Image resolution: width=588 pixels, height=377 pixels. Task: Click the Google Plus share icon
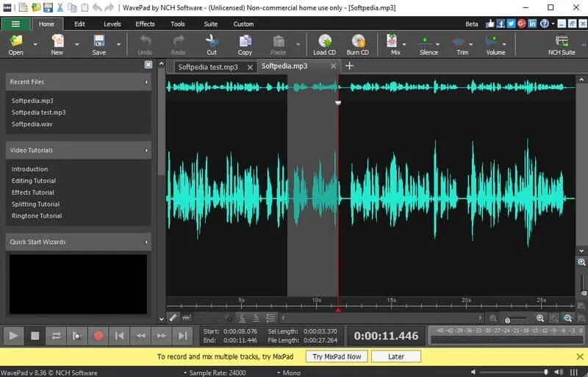click(x=522, y=24)
